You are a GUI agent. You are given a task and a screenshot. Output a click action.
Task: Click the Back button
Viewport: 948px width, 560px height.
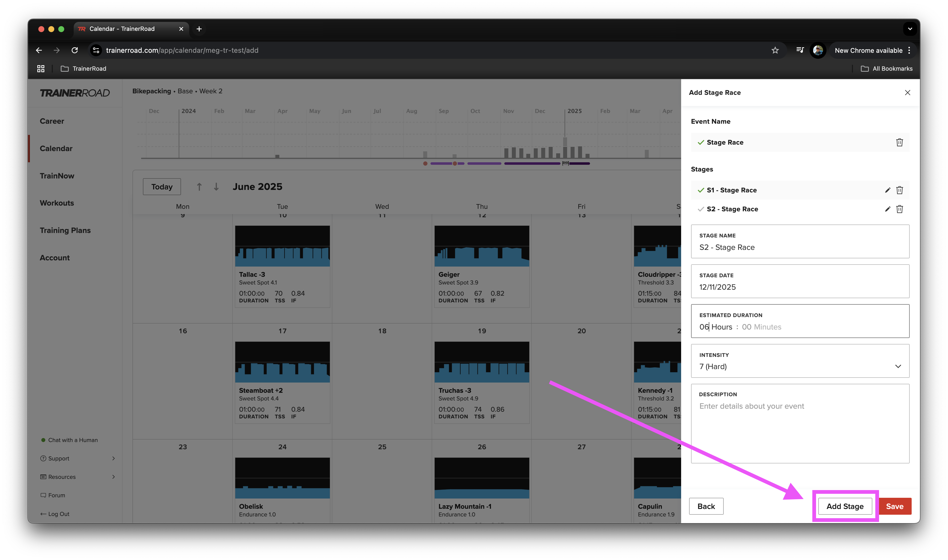(x=706, y=506)
